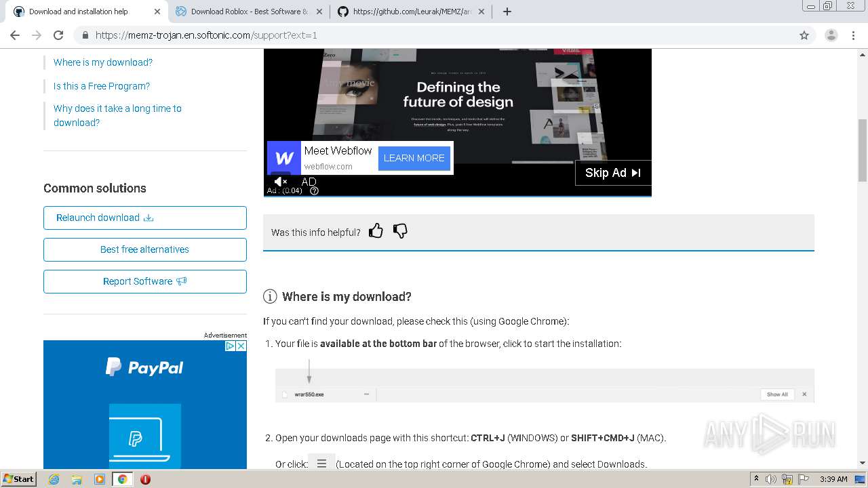Close the PayPal advertisement
This screenshot has width=868, height=488.
click(241, 346)
